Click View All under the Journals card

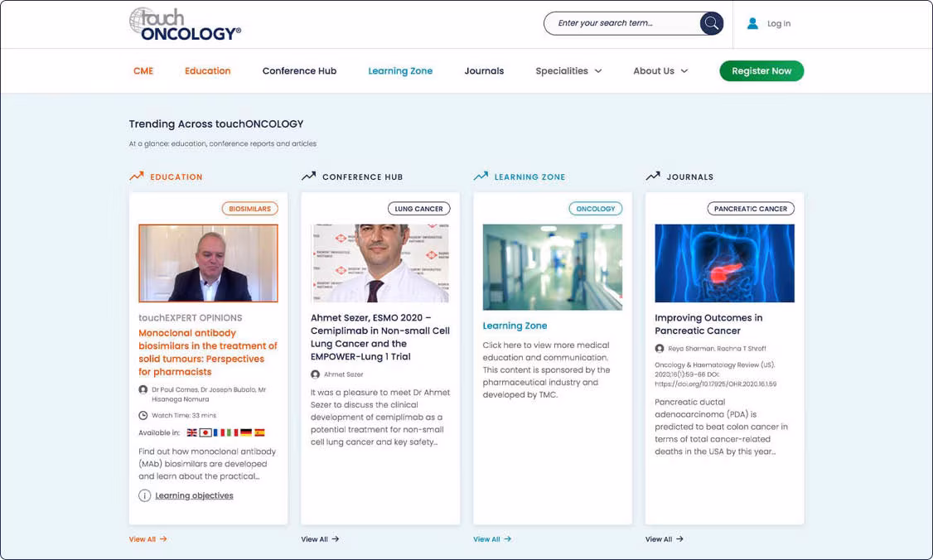(x=664, y=539)
